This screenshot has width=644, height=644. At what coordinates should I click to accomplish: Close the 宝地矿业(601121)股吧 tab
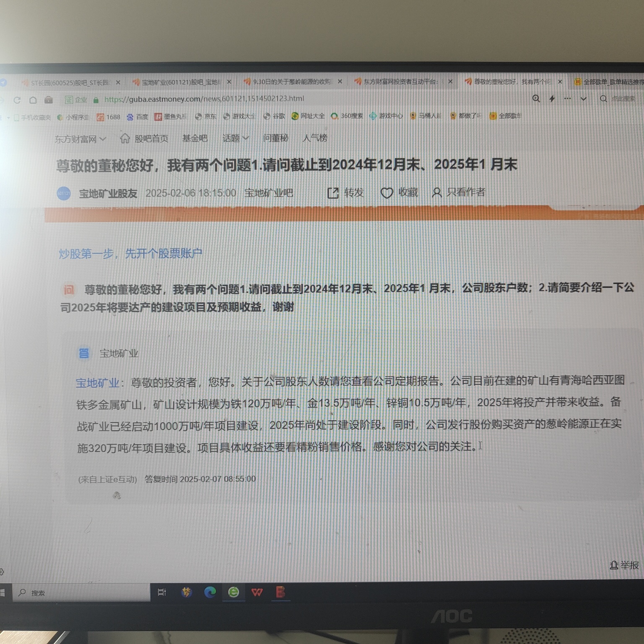point(229,82)
